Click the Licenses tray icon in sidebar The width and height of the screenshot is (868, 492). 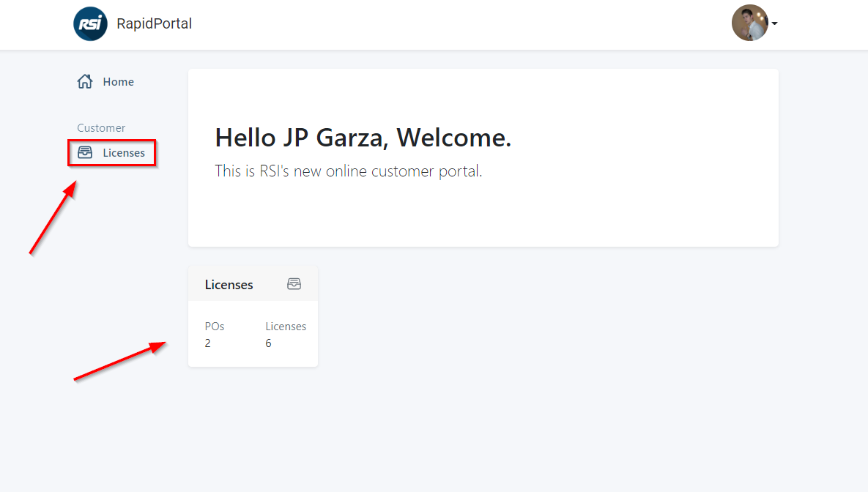pos(85,153)
